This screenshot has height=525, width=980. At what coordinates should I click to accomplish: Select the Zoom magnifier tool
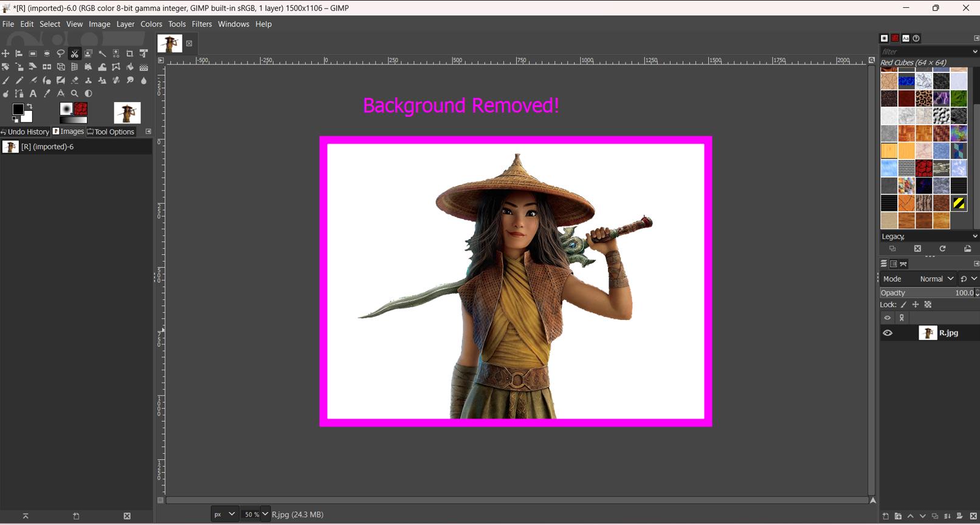pyautogui.click(x=75, y=94)
